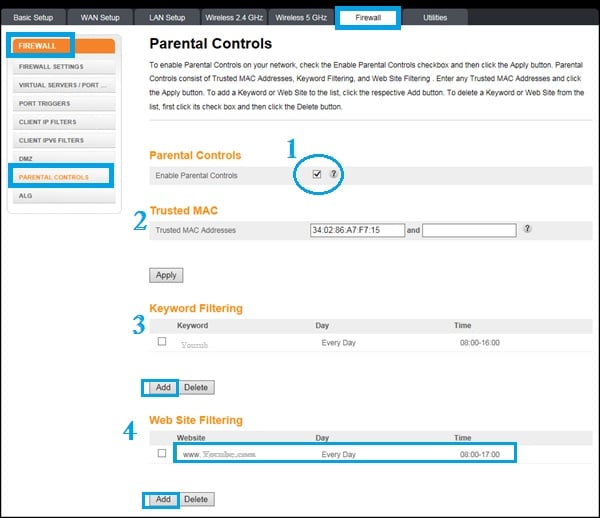Go to LAN Setup tab
The height and width of the screenshot is (518, 604).
pos(167,18)
